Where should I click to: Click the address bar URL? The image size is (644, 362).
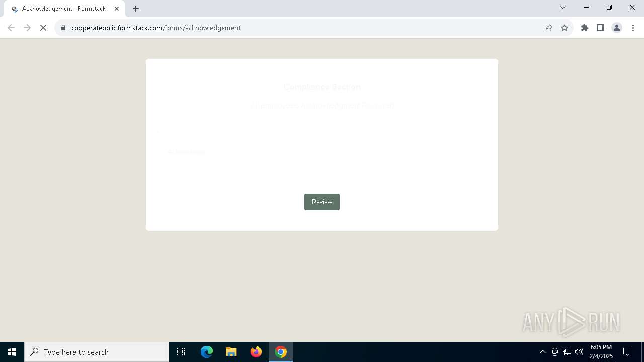(x=156, y=28)
